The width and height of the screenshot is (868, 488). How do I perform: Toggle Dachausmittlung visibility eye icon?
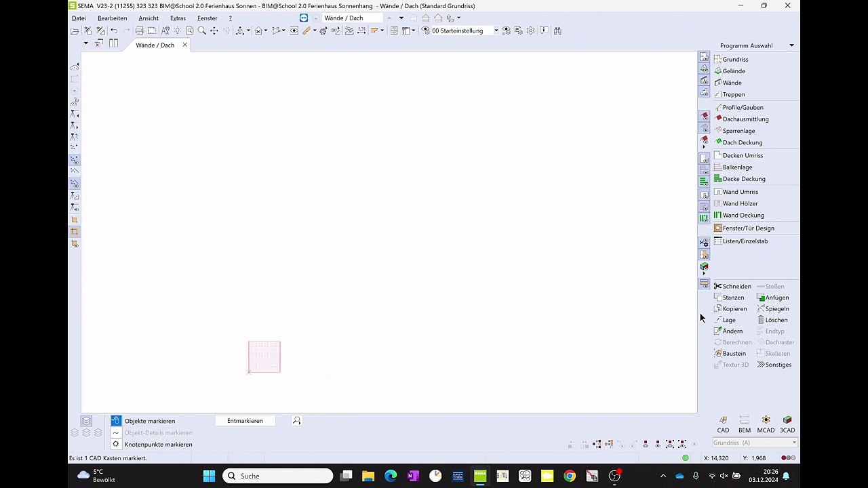[704, 117]
